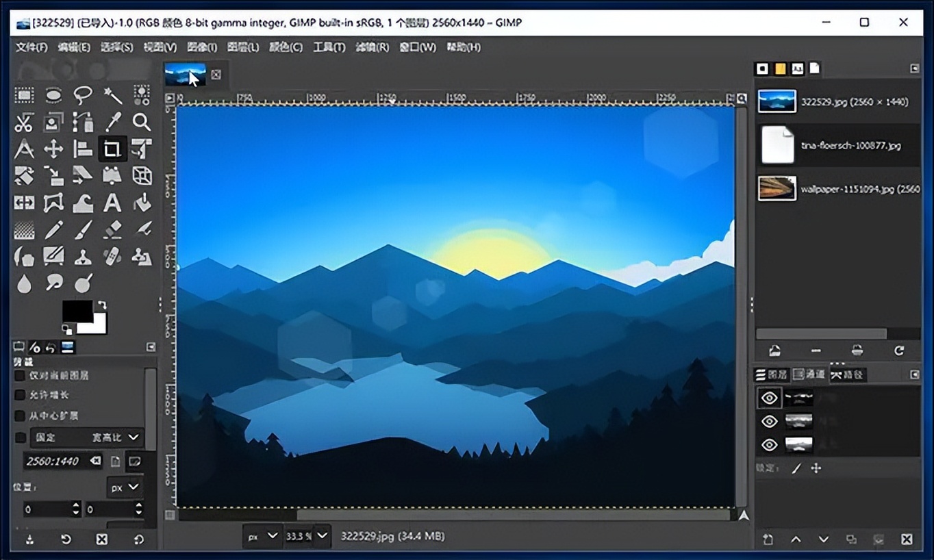The width and height of the screenshot is (934, 560).
Task: Select the Free Select lasso tool
Action: coord(83,95)
